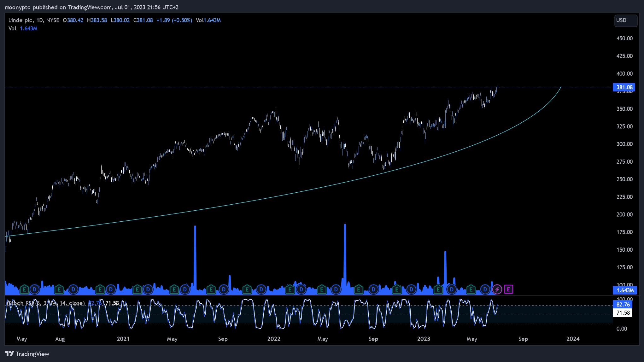Click the 1.643M volume axis label
The width and height of the screenshot is (644, 362).
pos(625,290)
